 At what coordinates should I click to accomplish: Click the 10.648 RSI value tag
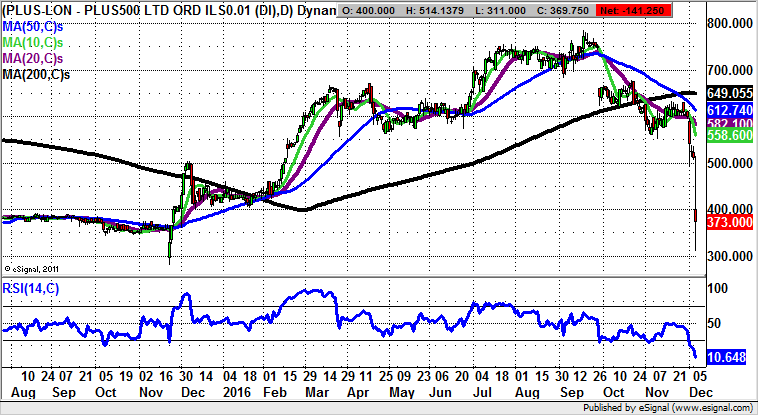pyautogui.click(x=728, y=356)
